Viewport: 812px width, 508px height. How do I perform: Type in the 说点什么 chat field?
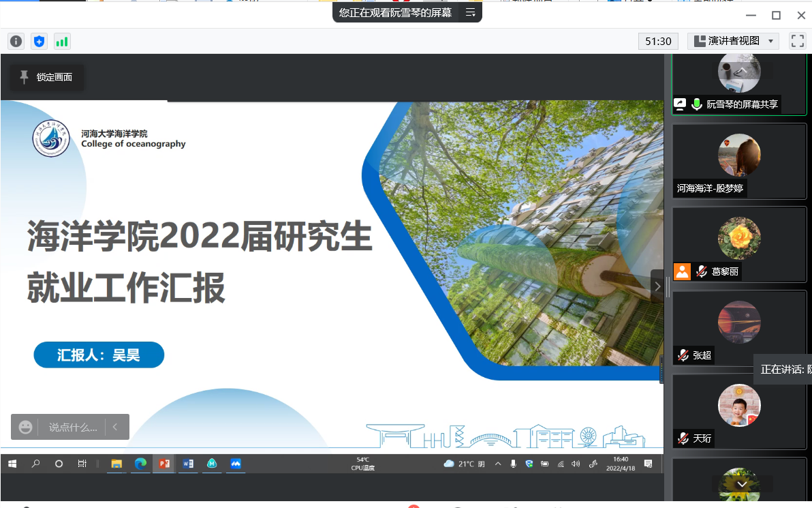tap(72, 427)
